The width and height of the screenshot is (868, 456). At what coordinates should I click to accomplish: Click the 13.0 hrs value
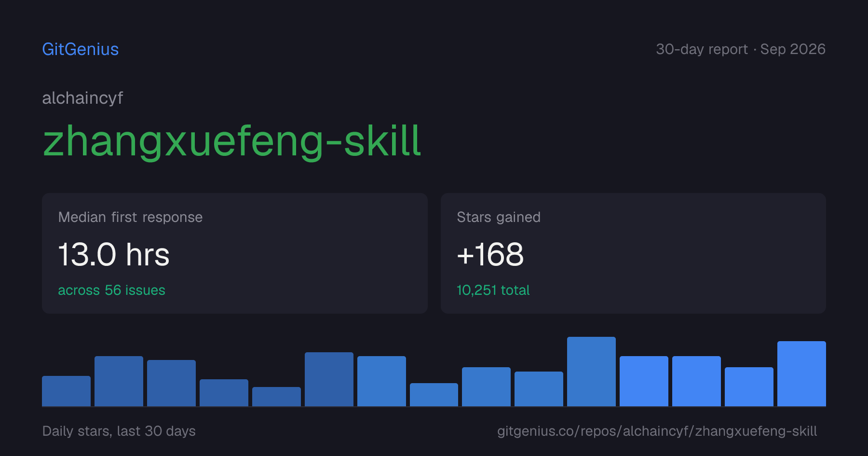(x=114, y=254)
